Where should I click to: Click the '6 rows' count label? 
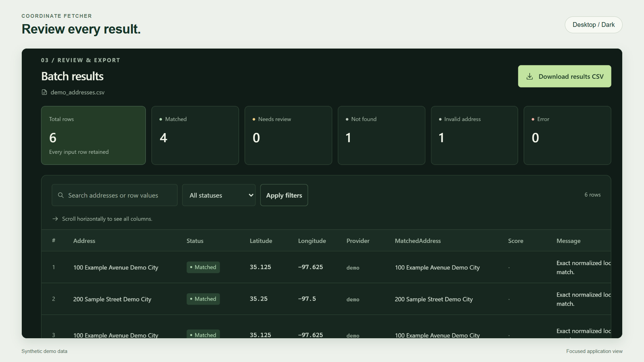click(x=592, y=195)
